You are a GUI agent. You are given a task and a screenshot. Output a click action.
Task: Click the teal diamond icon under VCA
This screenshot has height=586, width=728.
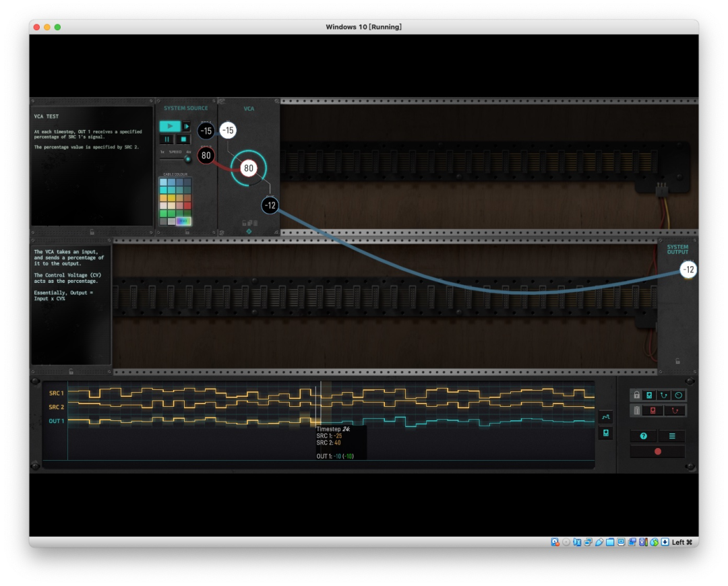click(249, 231)
